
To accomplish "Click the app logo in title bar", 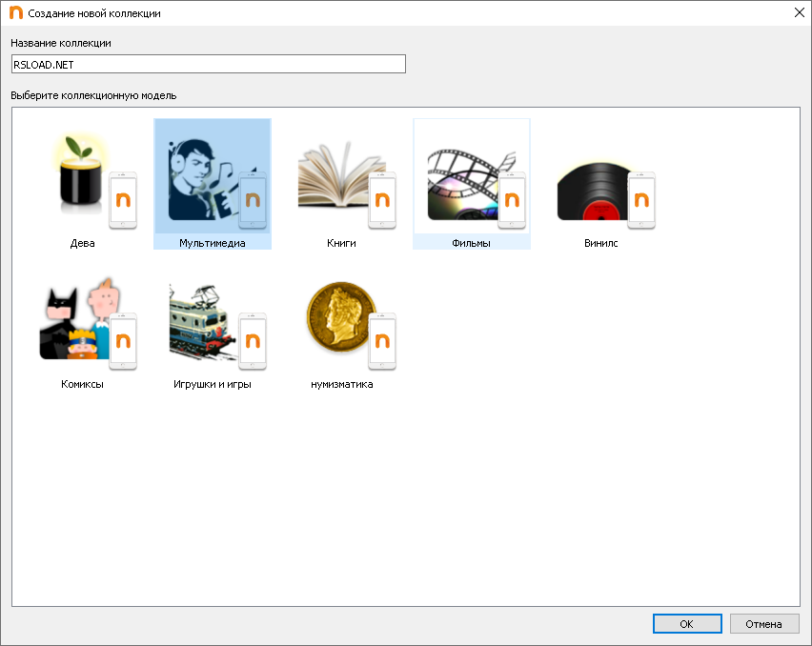I will coord(16,13).
